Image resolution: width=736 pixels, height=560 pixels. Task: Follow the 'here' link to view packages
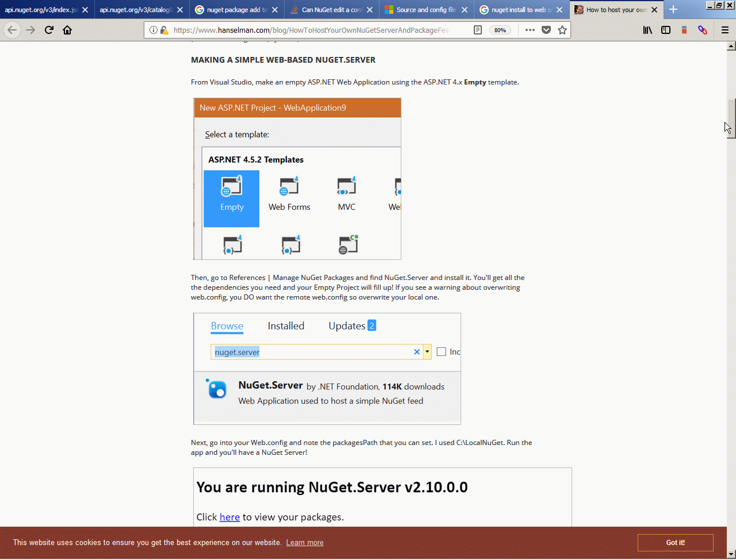click(229, 517)
